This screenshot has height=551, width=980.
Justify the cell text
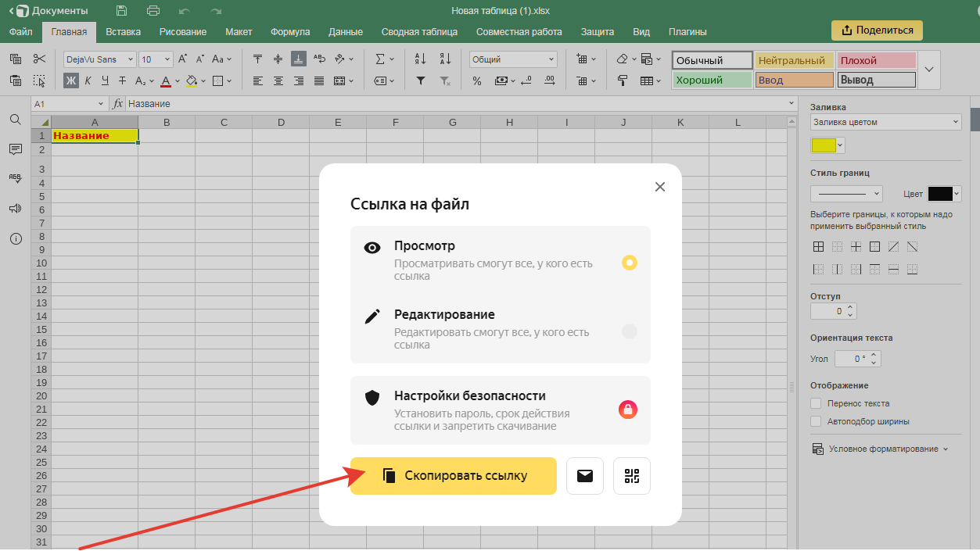point(319,81)
